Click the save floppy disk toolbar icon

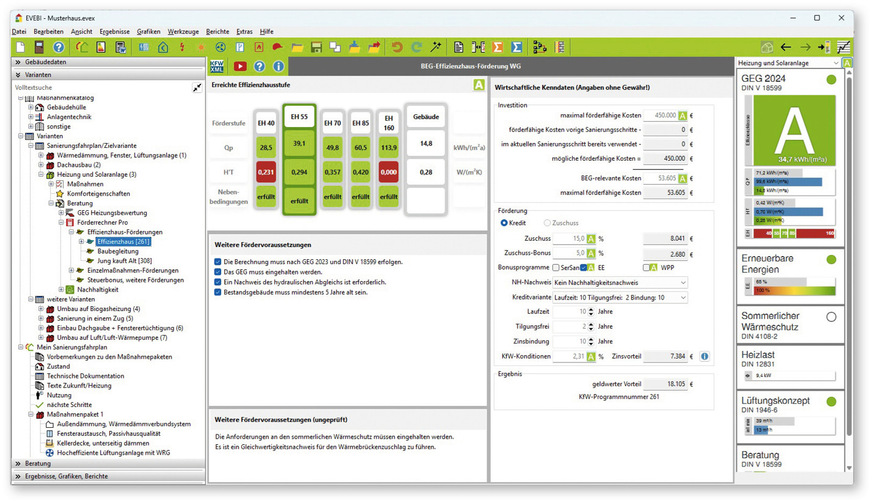point(317,47)
